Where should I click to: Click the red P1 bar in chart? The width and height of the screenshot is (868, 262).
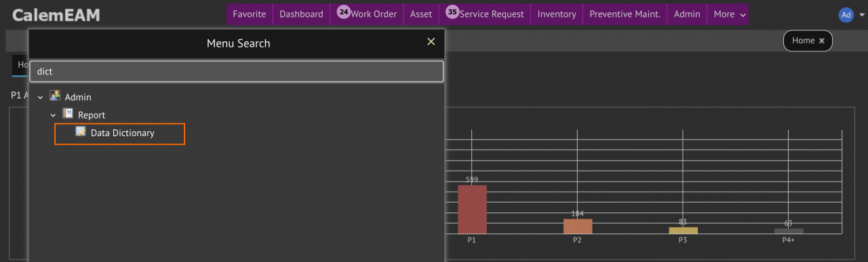tap(472, 209)
